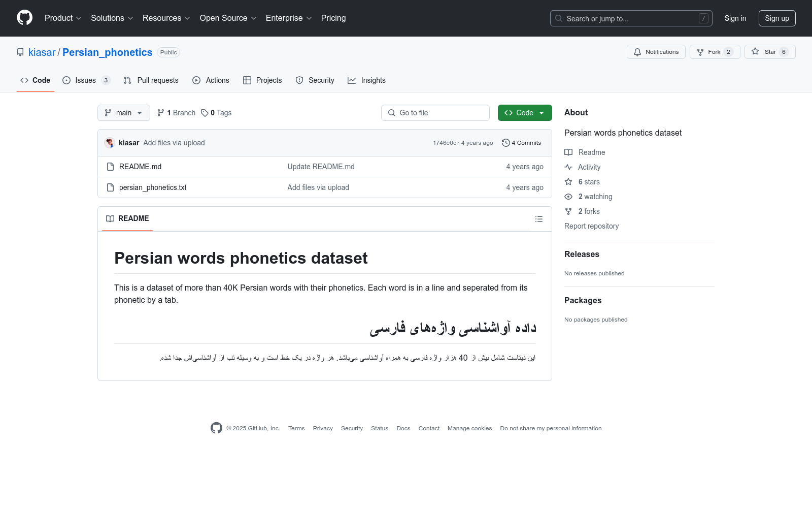Open the Security link in footer
Screen dimensions: 812x508
click(352, 428)
